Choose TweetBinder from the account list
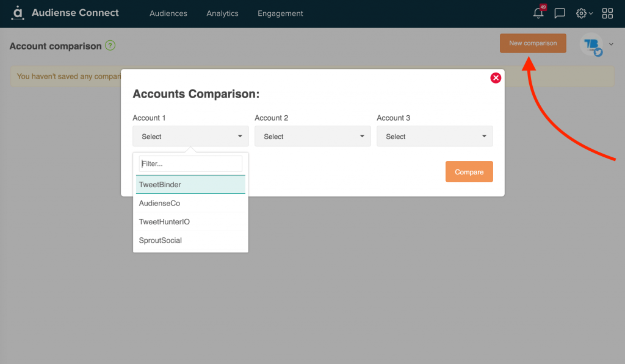This screenshot has height=364, width=625. click(x=190, y=184)
